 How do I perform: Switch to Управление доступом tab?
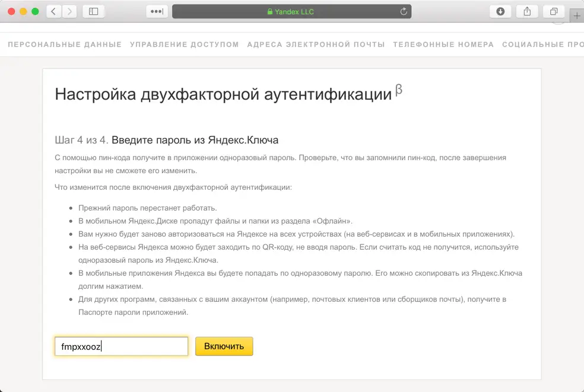(x=184, y=44)
